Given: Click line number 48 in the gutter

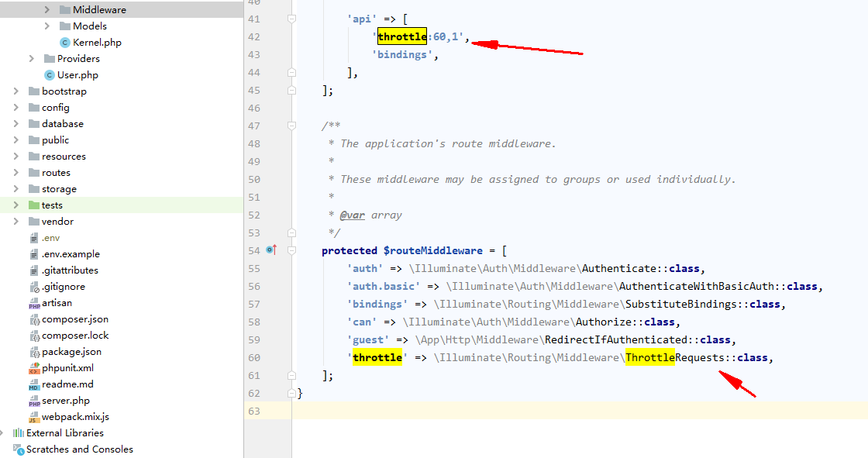Looking at the screenshot, I should pyautogui.click(x=253, y=143).
